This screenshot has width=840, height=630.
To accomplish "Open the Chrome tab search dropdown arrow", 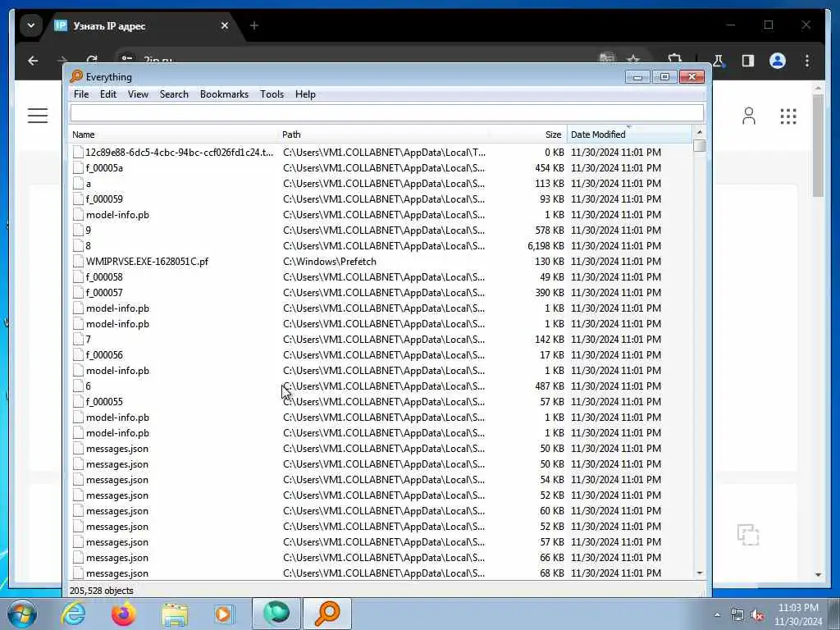I will (31, 25).
